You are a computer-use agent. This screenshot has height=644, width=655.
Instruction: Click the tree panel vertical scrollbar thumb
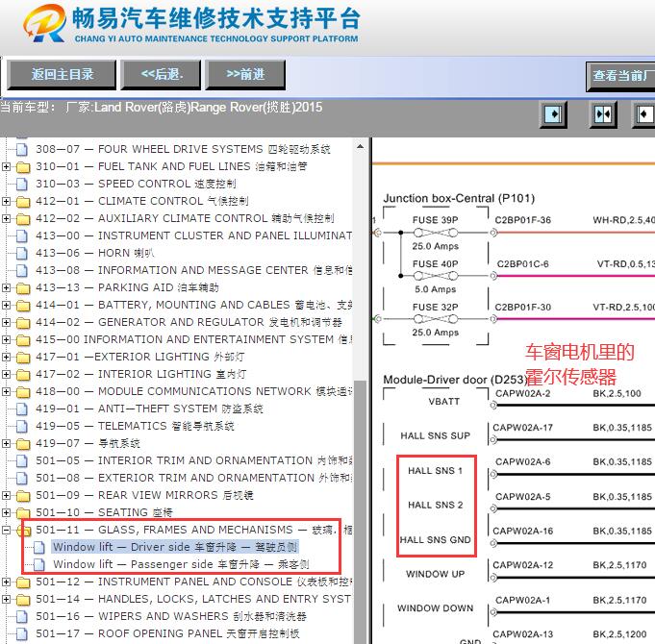click(360, 511)
